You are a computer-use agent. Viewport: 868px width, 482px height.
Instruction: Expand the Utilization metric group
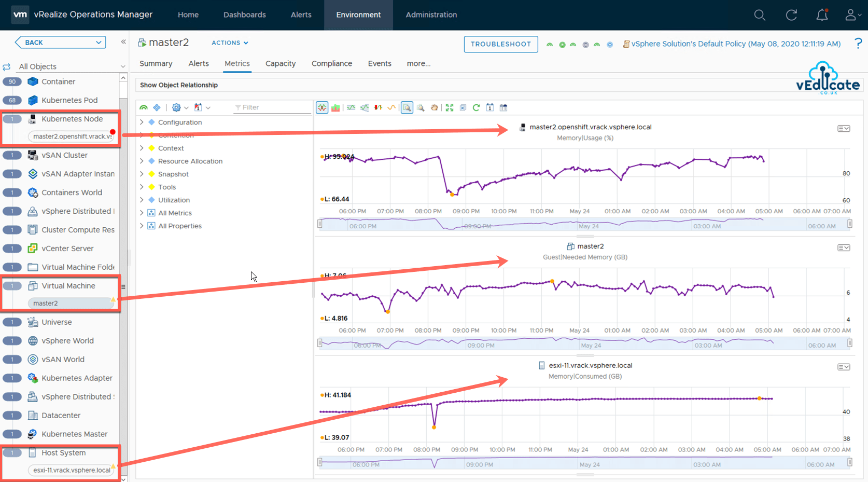pos(142,200)
